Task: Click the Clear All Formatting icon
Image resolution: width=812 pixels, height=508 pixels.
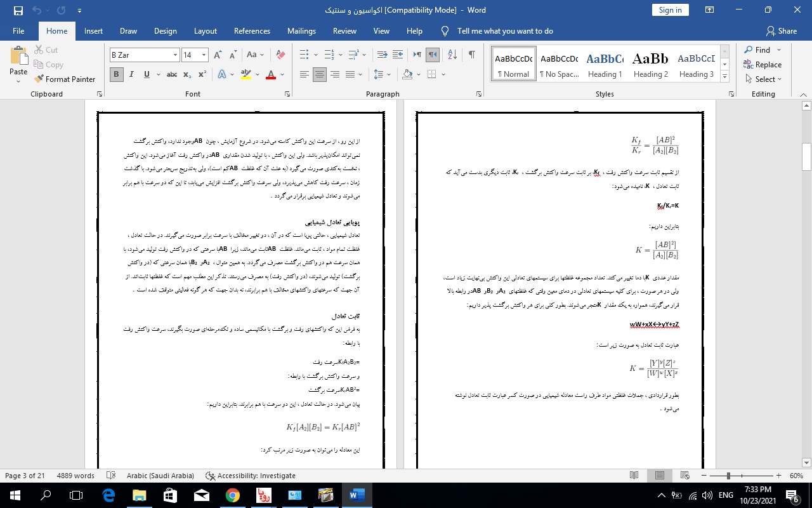Action: pyautogui.click(x=280, y=55)
